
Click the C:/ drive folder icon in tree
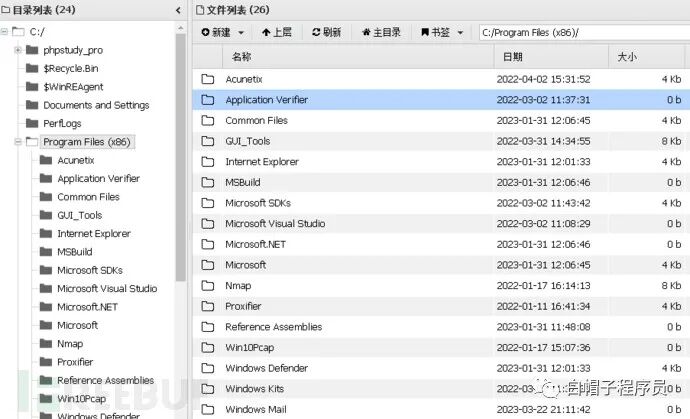tap(18, 32)
